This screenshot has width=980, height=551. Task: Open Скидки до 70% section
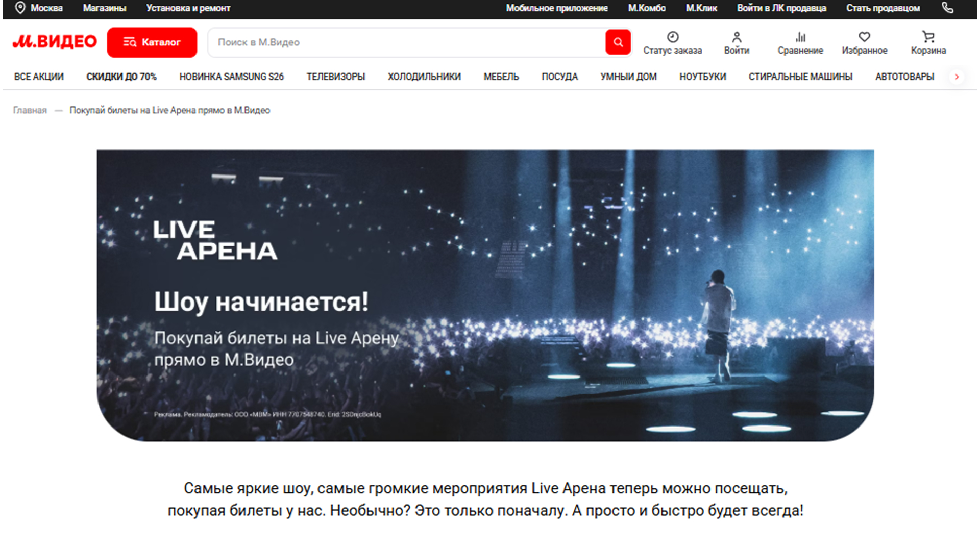121,77
